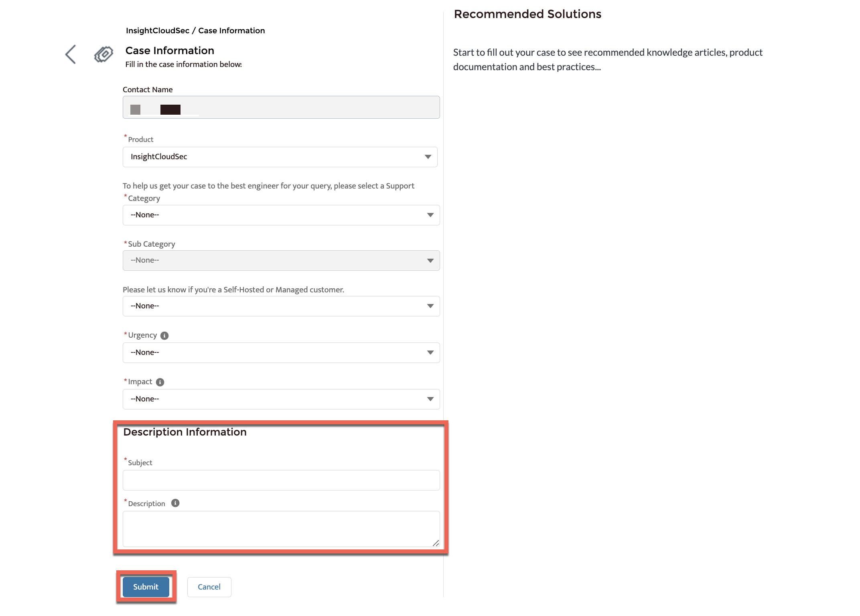Click the Description text area
Viewport: 860px width, 616px height.
pyautogui.click(x=281, y=528)
